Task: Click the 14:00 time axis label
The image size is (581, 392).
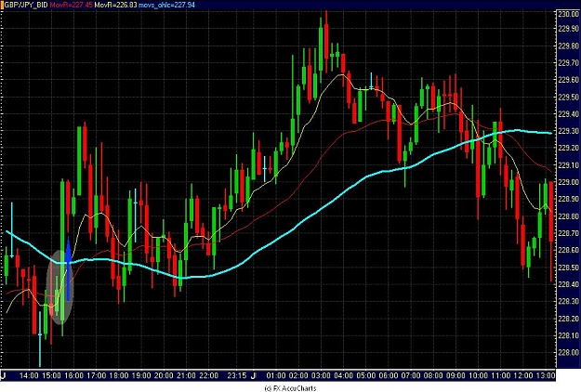Action: pyautogui.click(x=29, y=375)
